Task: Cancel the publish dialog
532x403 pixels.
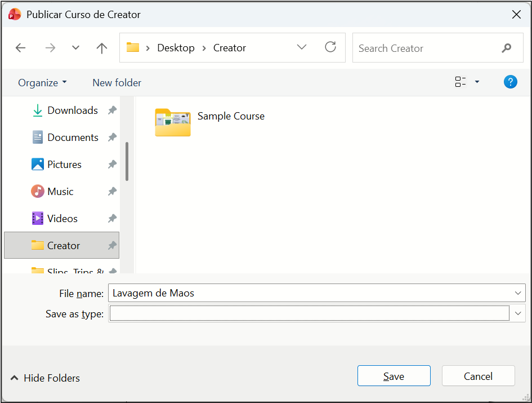Action: tap(478, 376)
